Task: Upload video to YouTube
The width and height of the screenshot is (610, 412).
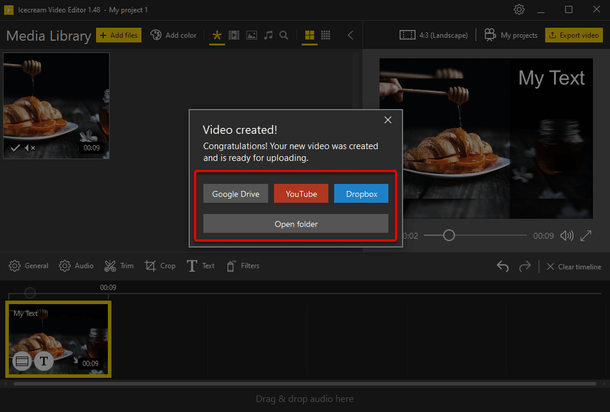Action: (301, 194)
